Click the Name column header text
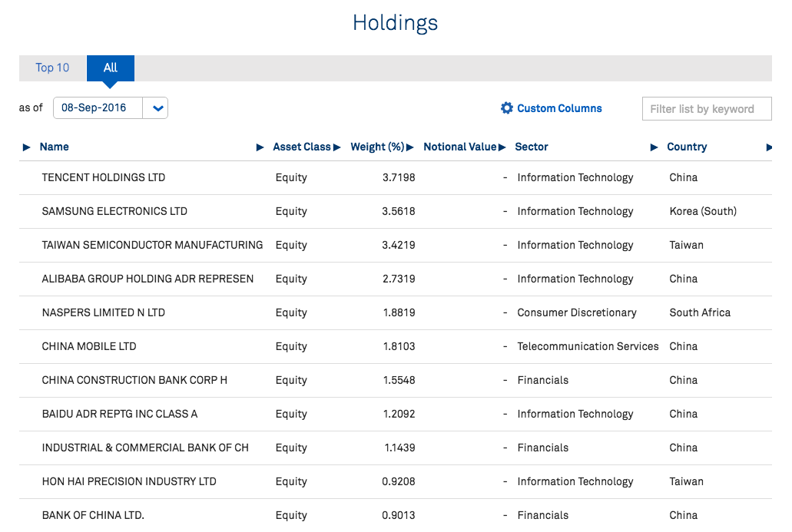Viewport: 792px width, 532px height. (x=55, y=147)
